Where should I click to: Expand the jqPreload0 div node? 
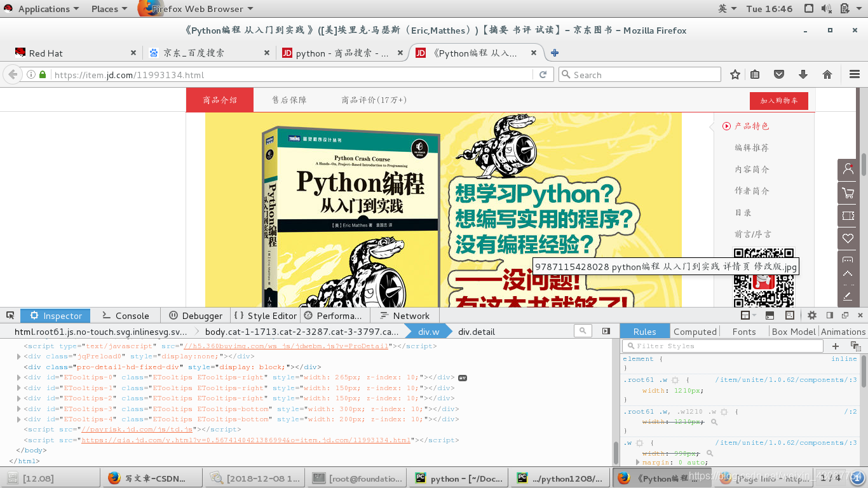18,356
